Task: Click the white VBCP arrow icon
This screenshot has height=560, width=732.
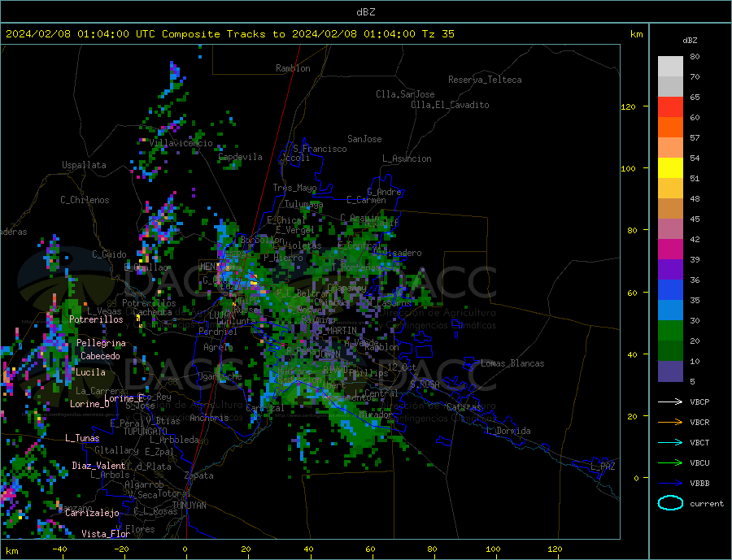Action: [x=670, y=402]
